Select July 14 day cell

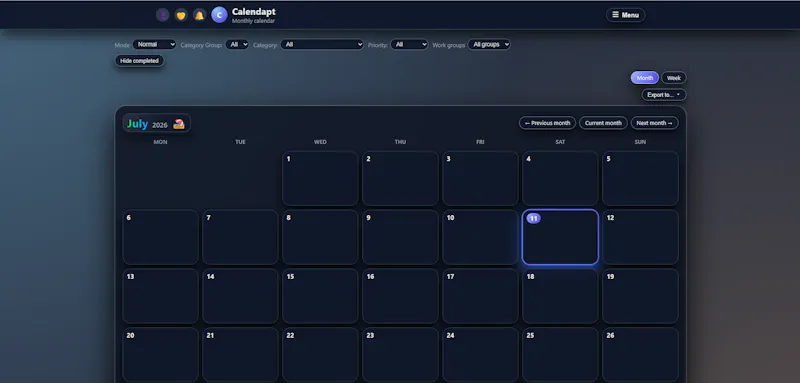point(240,296)
